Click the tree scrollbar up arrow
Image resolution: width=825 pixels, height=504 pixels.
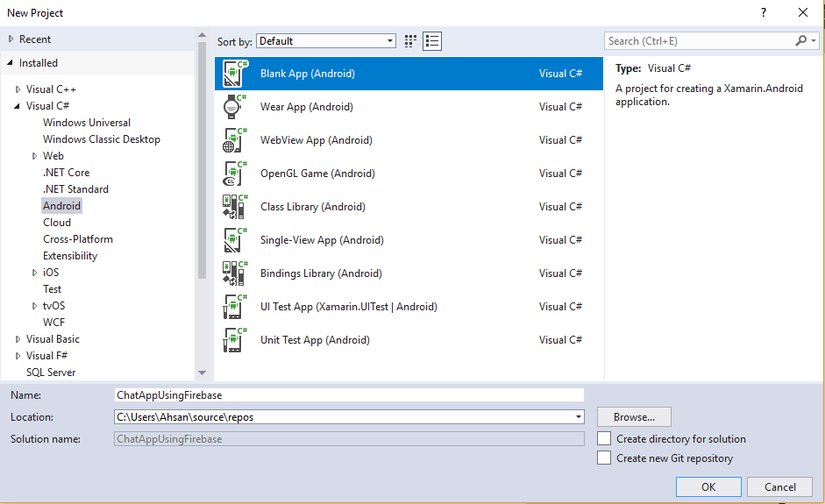point(202,35)
